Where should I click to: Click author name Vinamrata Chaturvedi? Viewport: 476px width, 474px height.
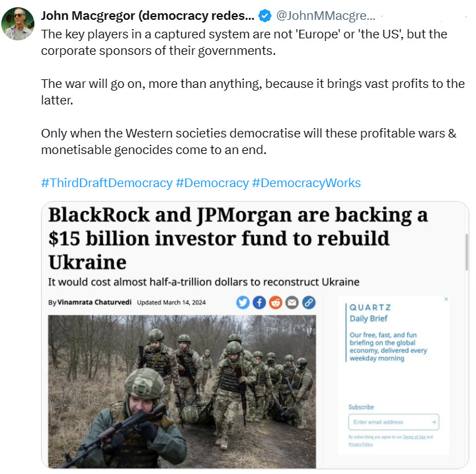click(95, 302)
